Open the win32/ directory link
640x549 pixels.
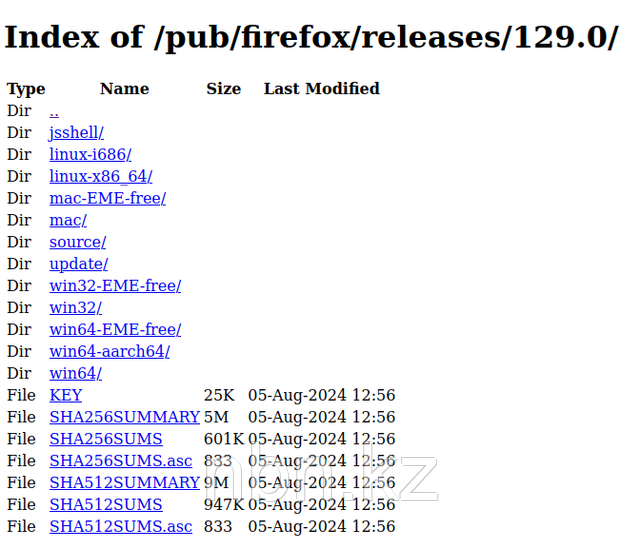(x=76, y=308)
